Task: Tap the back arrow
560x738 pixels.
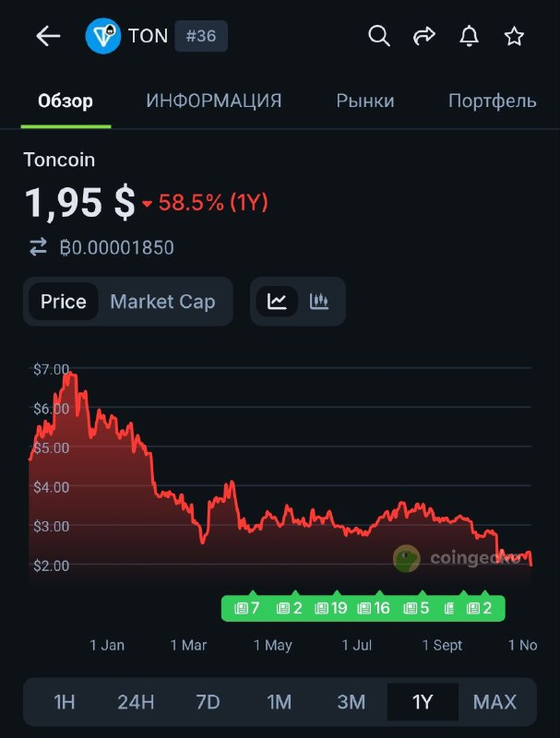Action: (47, 36)
